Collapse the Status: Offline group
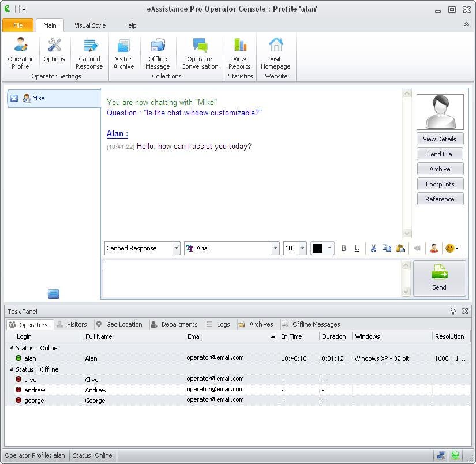 [x=12, y=369]
